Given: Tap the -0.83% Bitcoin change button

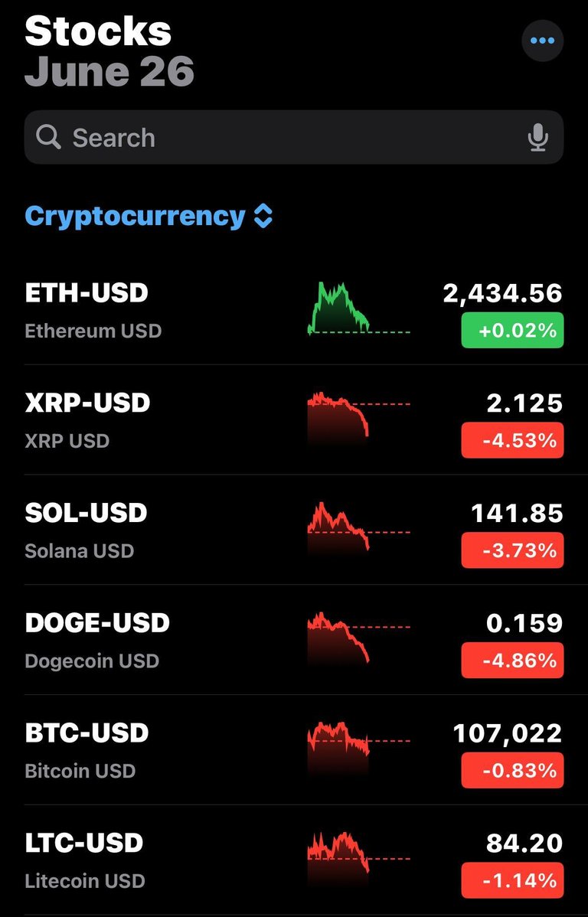Looking at the screenshot, I should (512, 770).
